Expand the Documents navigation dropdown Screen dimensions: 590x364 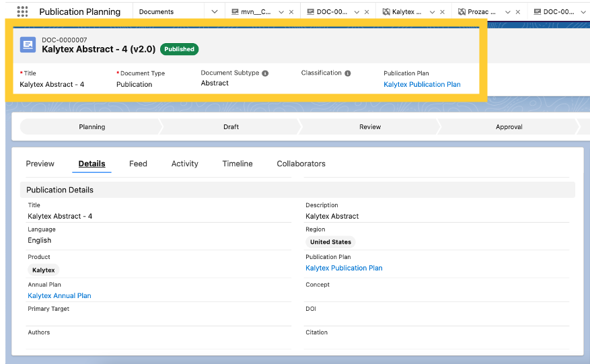214,12
